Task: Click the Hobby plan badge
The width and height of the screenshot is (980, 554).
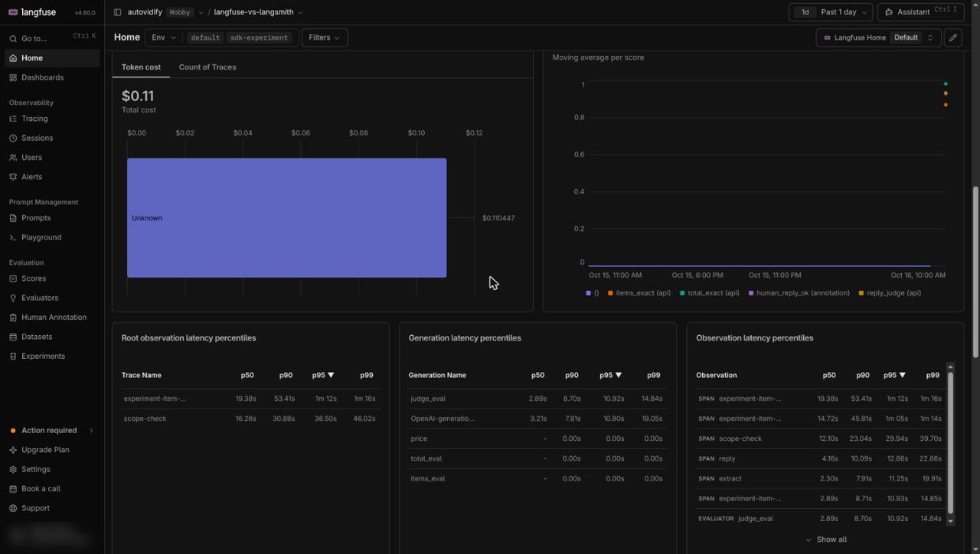Action: (x=180, y=12)
